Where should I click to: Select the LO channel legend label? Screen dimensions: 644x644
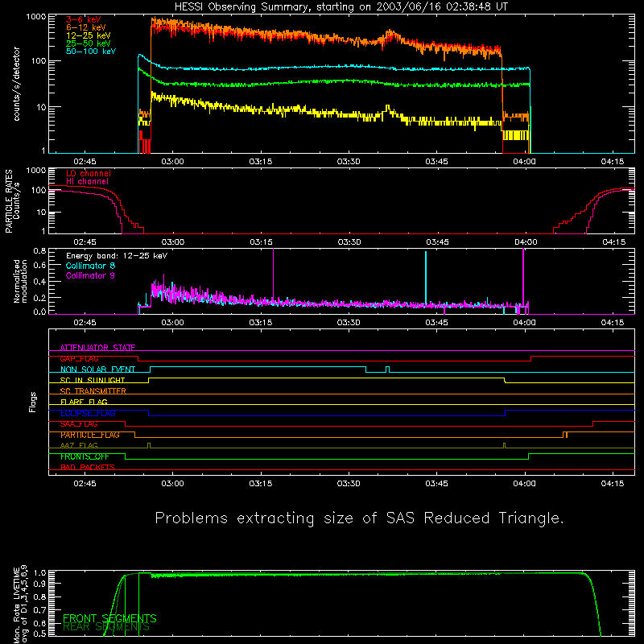click(x=88, y=173)
